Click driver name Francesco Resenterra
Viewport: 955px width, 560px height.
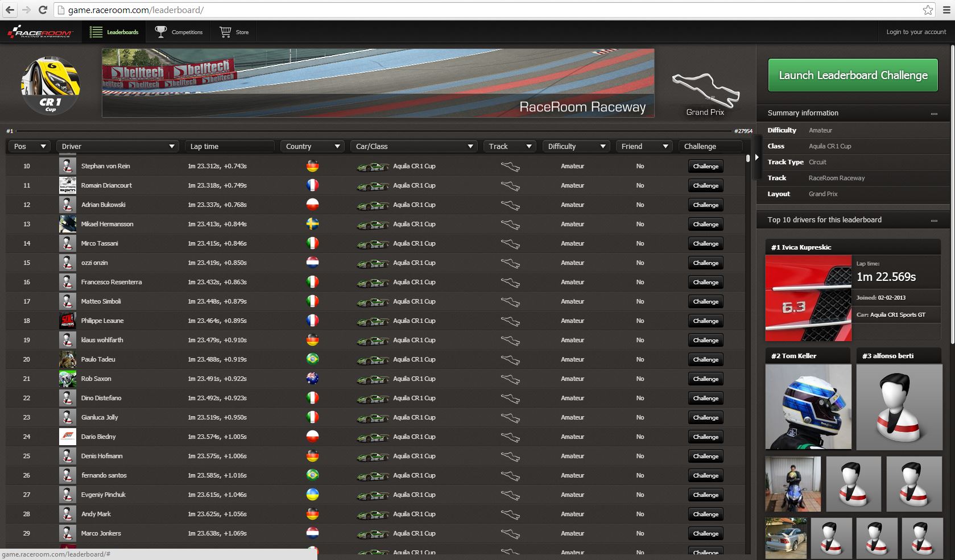click(x=111, y=282)
